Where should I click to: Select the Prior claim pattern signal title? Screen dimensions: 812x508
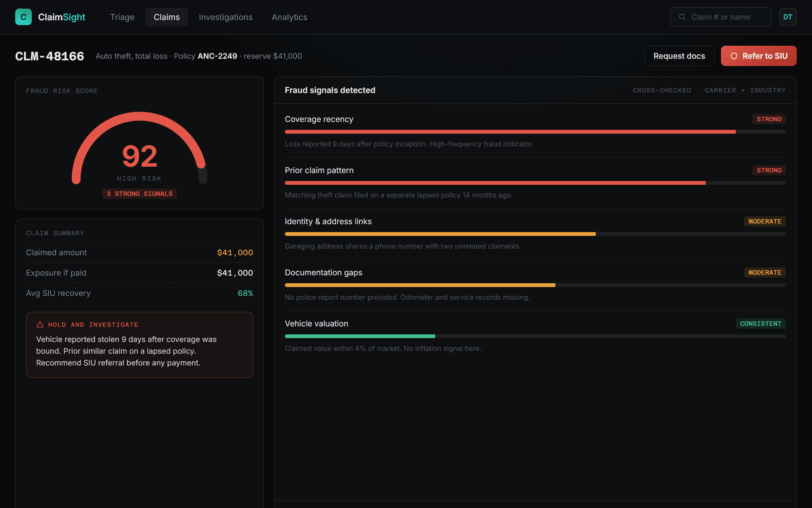(x=319, y=170)
